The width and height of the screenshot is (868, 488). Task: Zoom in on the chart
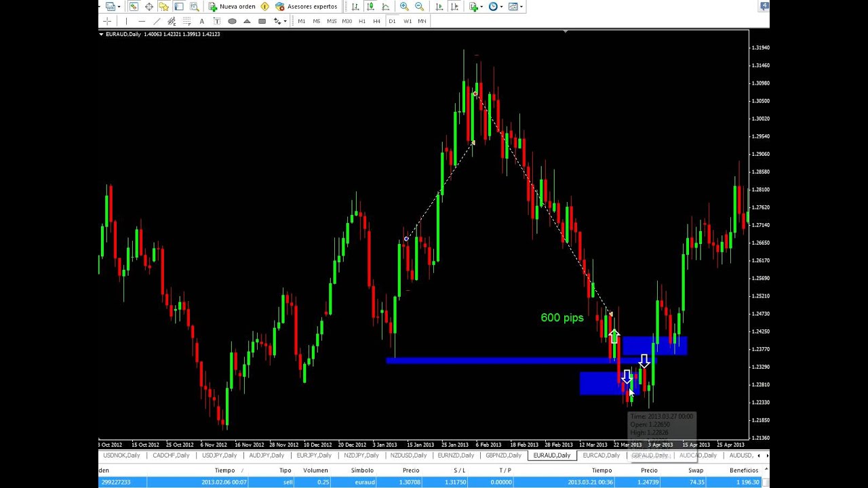[x=404, y=7]
